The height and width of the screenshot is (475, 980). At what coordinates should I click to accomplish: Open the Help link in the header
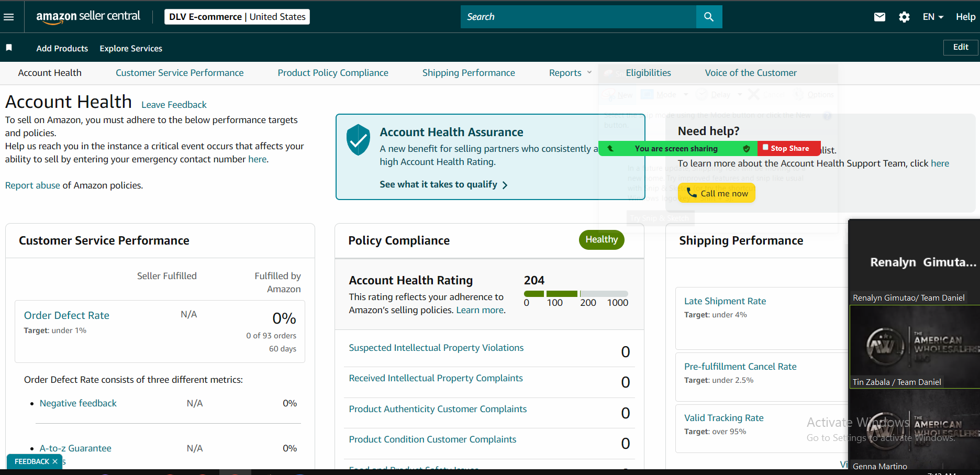tap(965, 17)
